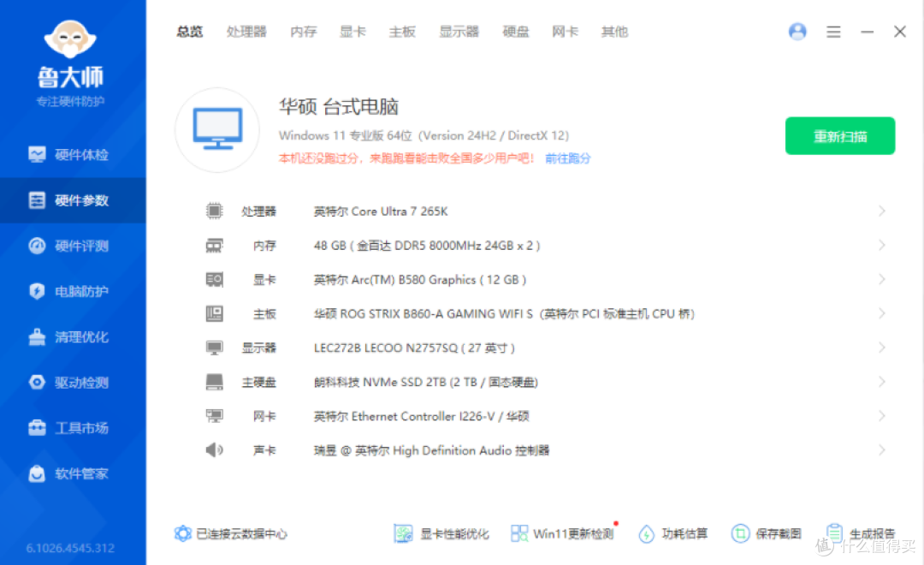Expand the 处理器 row chevron
Image resolution: width=924 pixels, height=565 pixels.
pos(881,211)
